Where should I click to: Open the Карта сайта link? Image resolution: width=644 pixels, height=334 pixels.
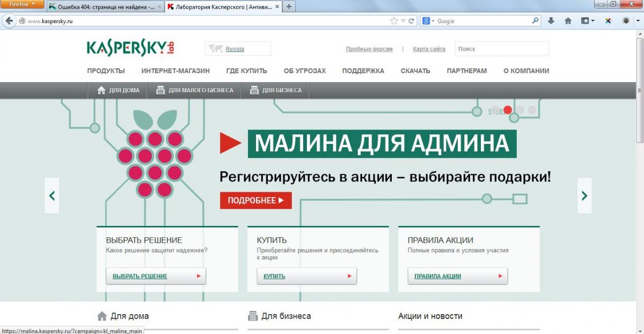[x=429, y=49]
